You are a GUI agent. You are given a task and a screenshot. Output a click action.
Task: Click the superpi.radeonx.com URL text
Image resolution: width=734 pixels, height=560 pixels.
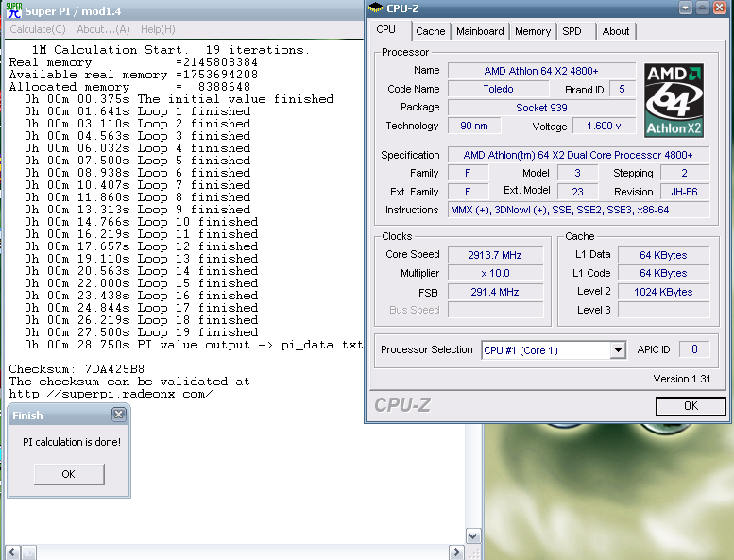pos(111,394)
